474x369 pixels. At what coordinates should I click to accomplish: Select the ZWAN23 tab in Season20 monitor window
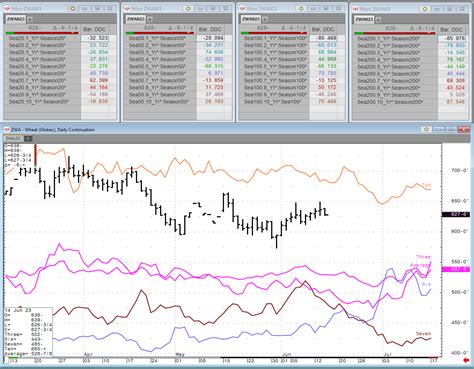tap(16, 19)
